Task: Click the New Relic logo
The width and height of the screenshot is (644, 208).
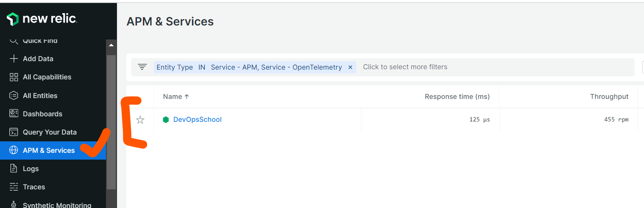Action: click(42, 19)
